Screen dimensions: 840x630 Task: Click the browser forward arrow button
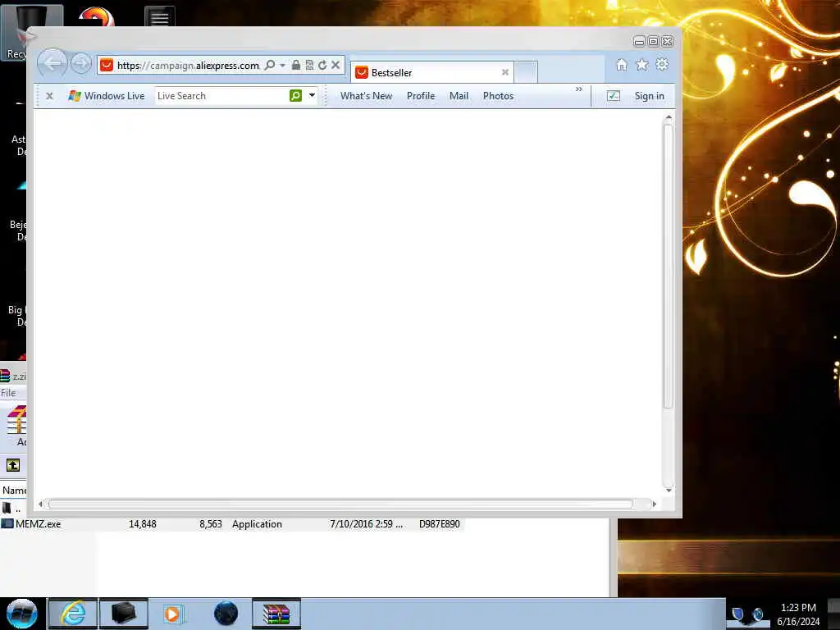tap(81, 64)
